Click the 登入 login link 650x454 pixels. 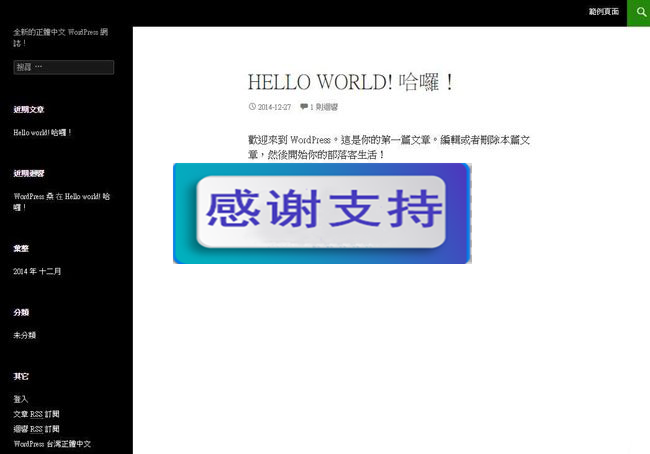(20, 399)
